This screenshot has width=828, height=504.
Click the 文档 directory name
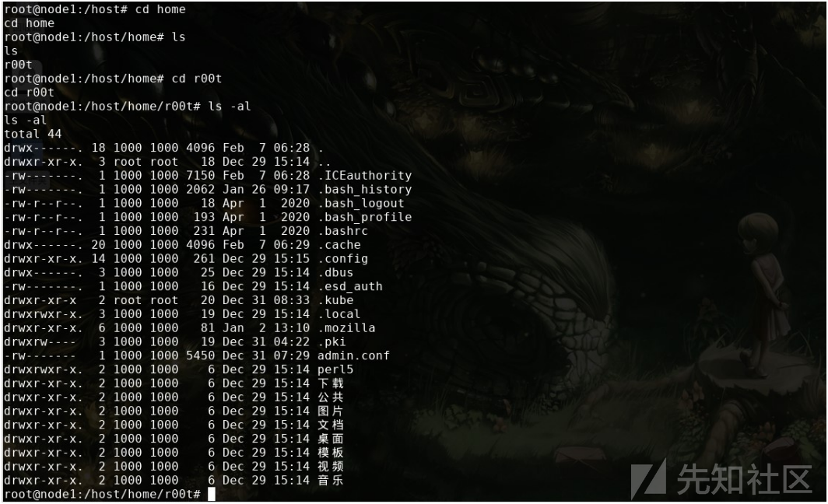(x=331, y=425)
